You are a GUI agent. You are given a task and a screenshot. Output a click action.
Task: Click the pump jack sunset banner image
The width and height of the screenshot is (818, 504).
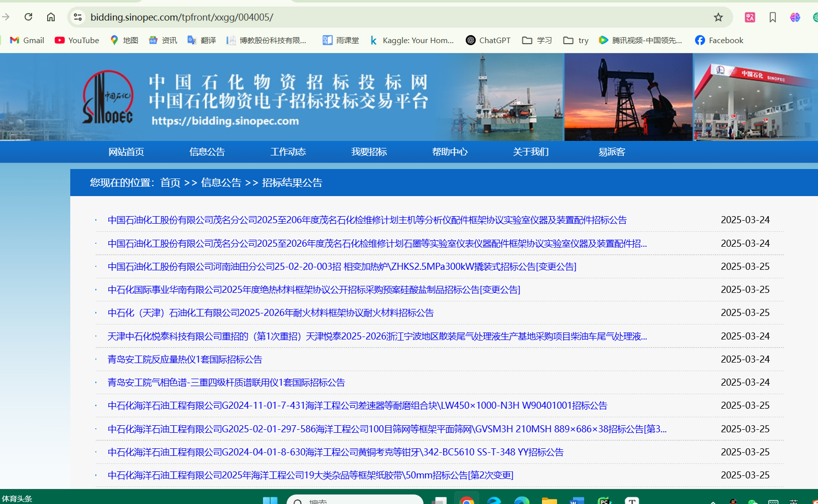[x=628, y=97]
